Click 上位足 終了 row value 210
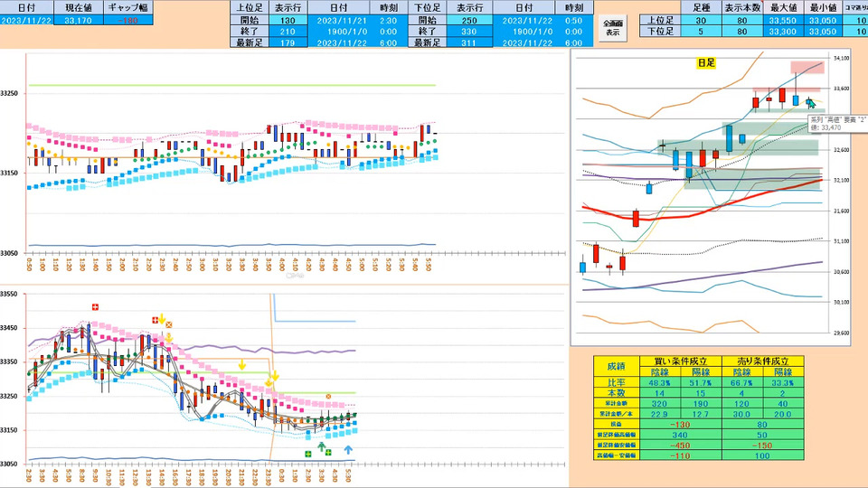The height and width of the screenshot is (488, 868). coord(288,32)
